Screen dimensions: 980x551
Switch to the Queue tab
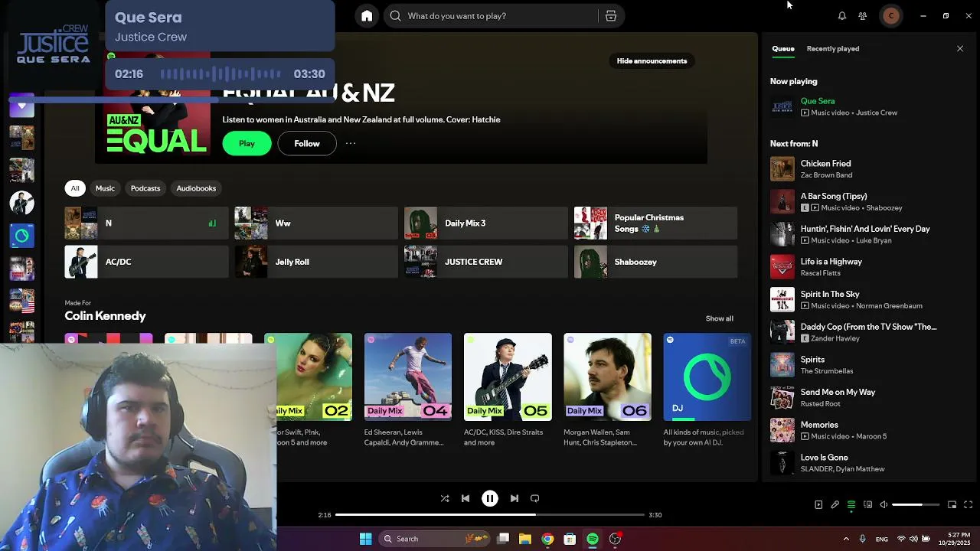click(782, 49)
